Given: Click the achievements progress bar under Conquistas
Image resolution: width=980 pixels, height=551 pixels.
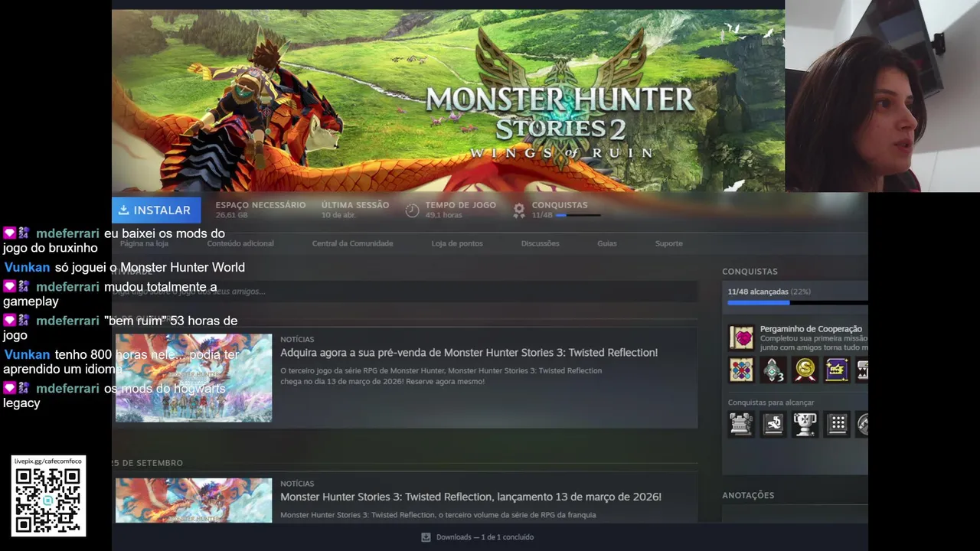Looking at the screenshot, I should point(797,303).
